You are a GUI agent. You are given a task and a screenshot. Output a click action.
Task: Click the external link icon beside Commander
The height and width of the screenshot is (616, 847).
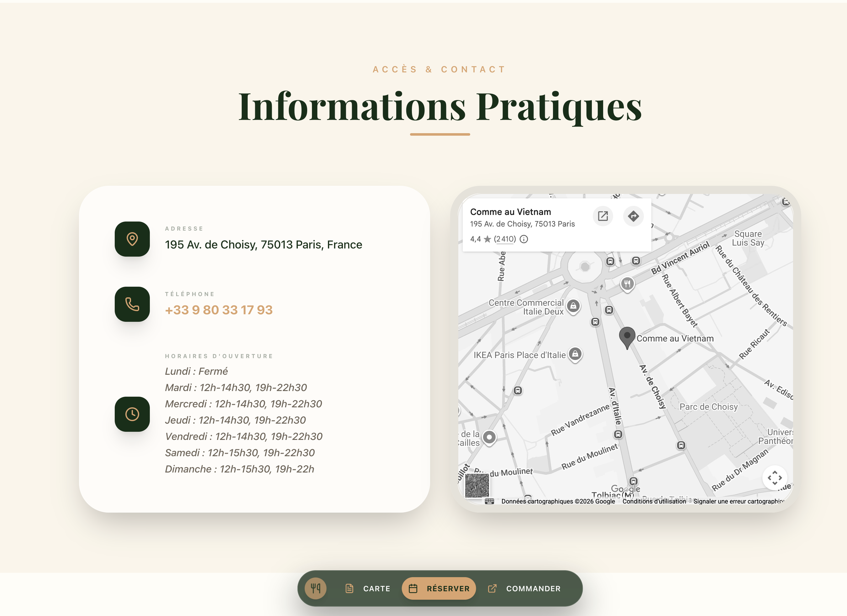(492, 588)
